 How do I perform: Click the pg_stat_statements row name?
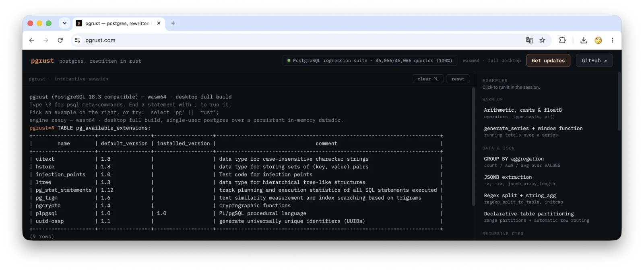[64, 190]
